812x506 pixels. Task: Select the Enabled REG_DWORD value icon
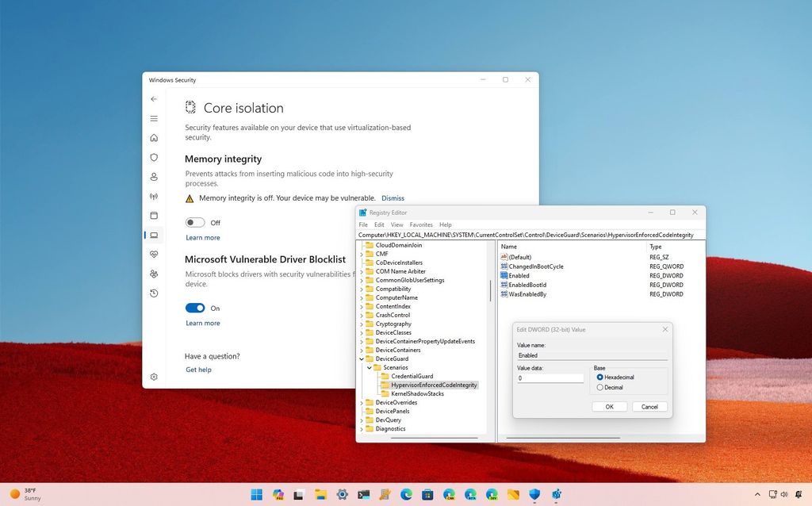point(505,275)
